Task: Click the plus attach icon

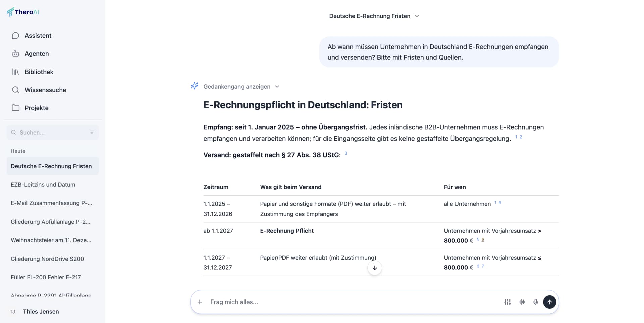Action: [x=200, y=302]
